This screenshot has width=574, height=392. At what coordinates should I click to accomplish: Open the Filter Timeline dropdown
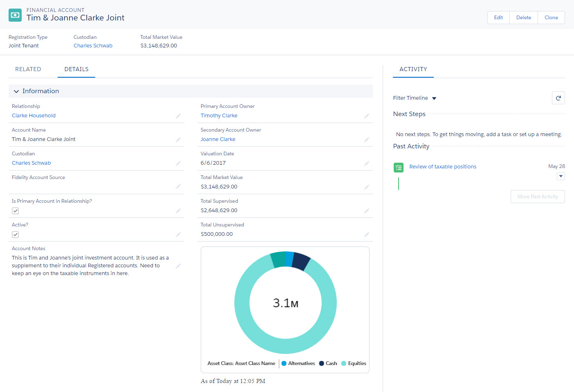(434, 98)
